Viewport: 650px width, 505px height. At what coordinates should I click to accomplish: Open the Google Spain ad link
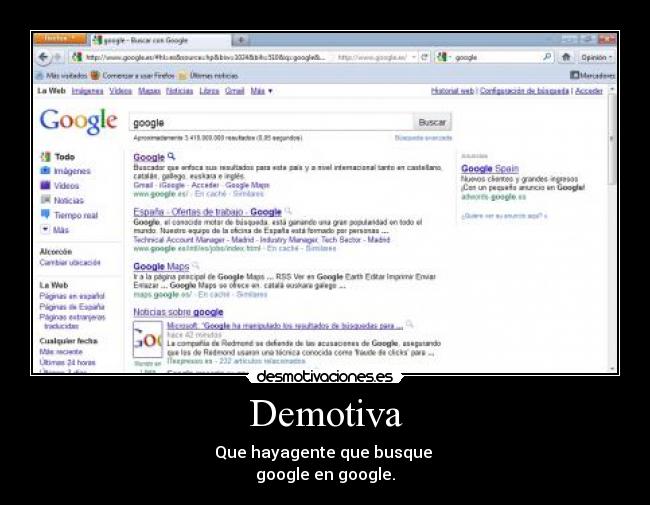tap(490, 168)
